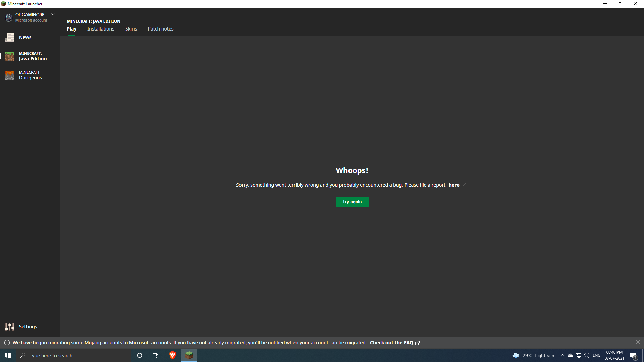Show hidden system tray icons
644x362 pixels.
coord(562,355)
